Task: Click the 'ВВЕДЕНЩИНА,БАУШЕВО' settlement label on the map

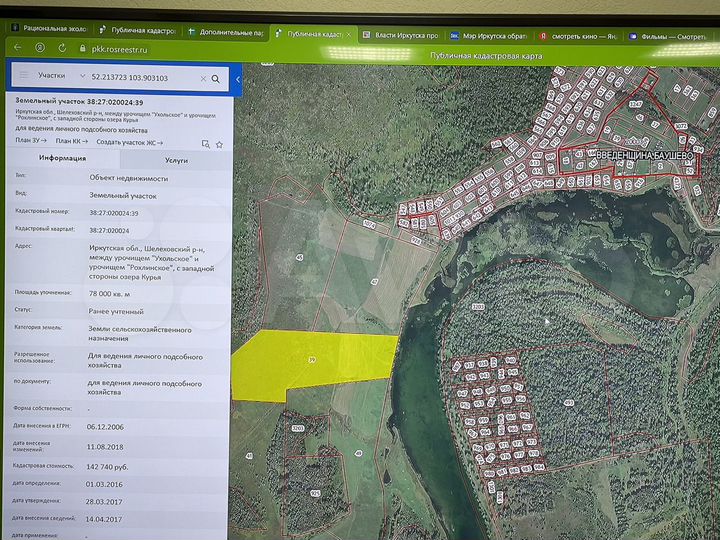Action: 644,156
